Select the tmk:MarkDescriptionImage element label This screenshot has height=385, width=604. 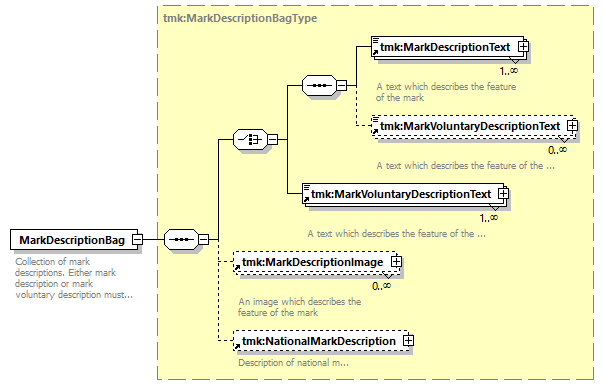(312, 262)
